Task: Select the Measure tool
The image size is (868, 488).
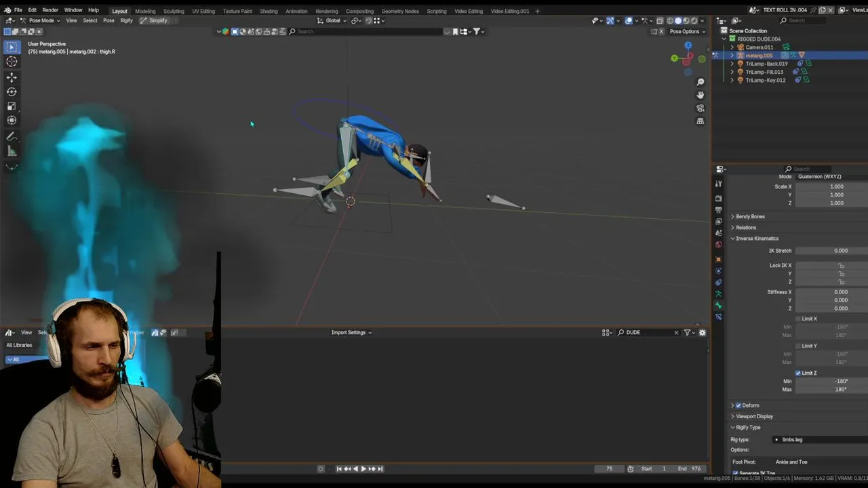Action: (12, 151)
